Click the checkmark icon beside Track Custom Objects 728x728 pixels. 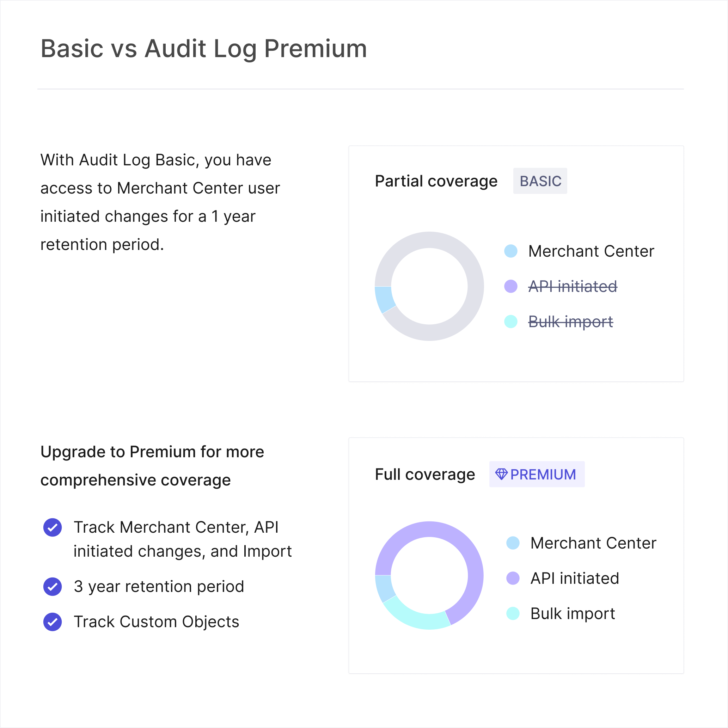(x=53, y=622)
